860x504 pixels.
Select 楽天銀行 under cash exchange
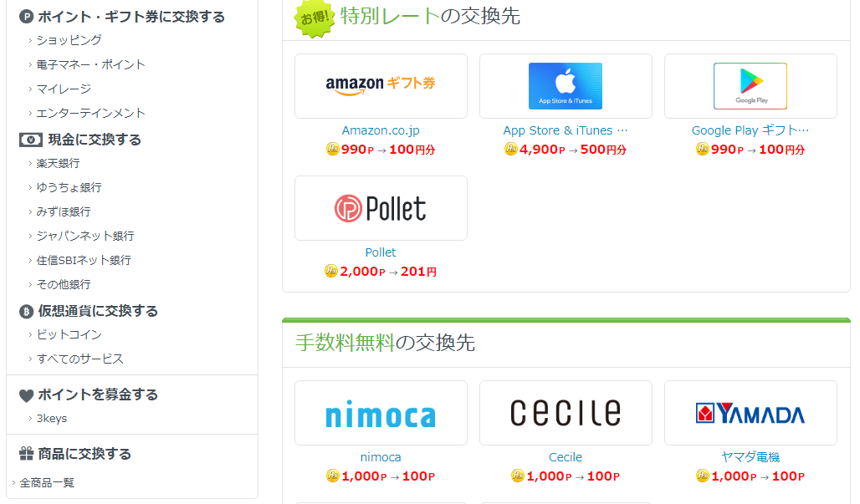58,163
